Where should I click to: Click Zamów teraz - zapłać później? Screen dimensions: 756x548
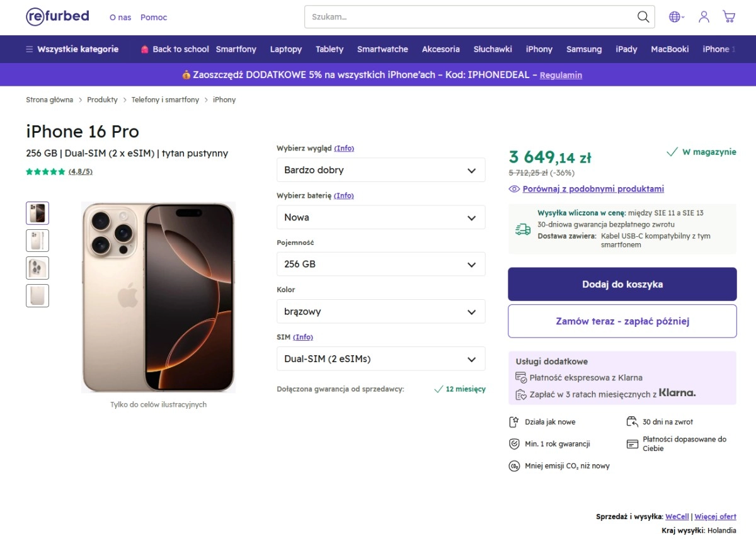622,321
